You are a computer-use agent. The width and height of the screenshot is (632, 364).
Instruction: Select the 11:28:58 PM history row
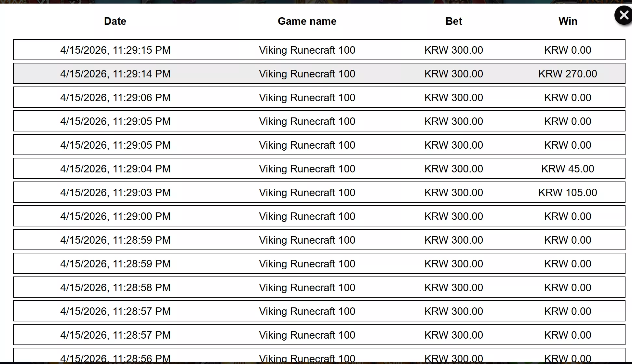coord(319,287)
